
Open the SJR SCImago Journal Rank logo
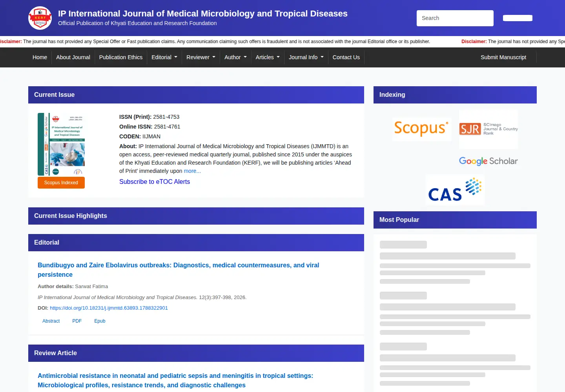click(488, 129)
